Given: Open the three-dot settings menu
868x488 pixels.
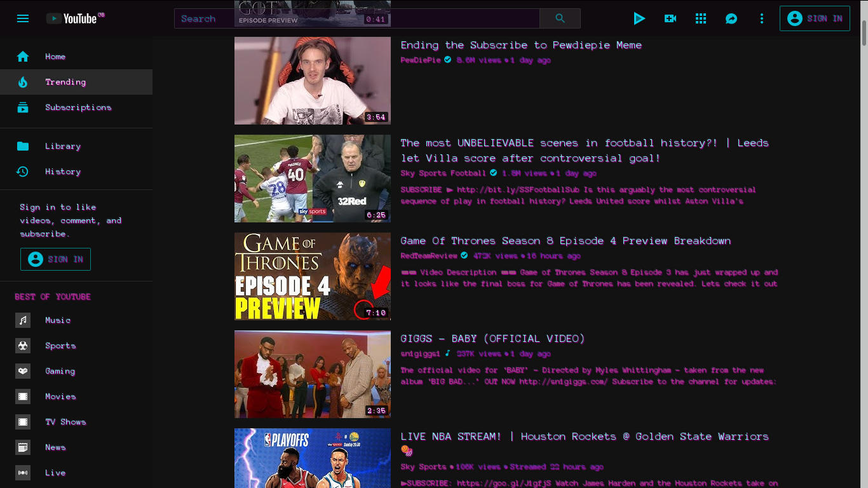Looking at the screenshot, I should point(762,18).
